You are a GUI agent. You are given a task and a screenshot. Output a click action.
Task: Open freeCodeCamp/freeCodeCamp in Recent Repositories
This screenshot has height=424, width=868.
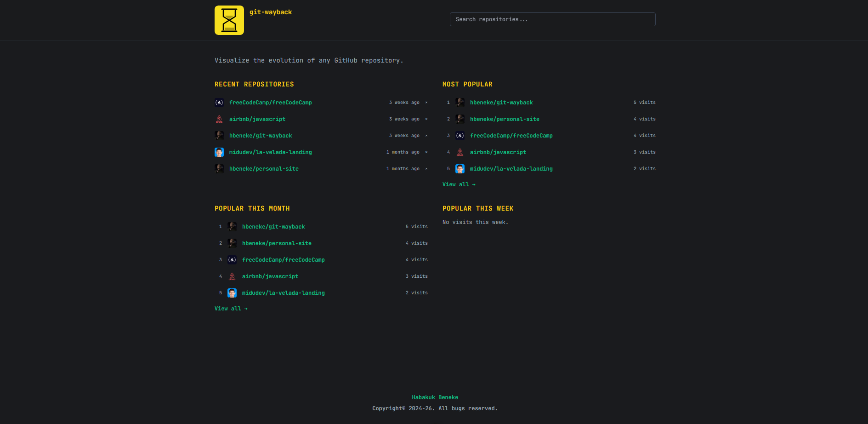[271, 103]
